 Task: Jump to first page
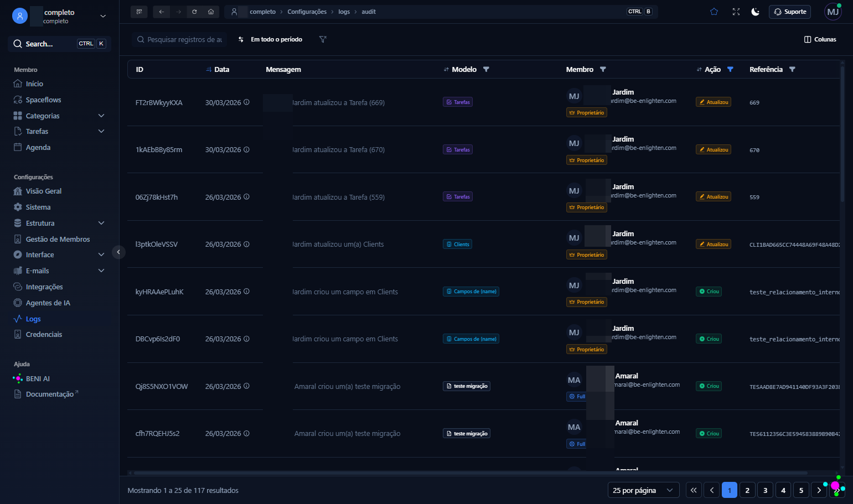[694, 490]
